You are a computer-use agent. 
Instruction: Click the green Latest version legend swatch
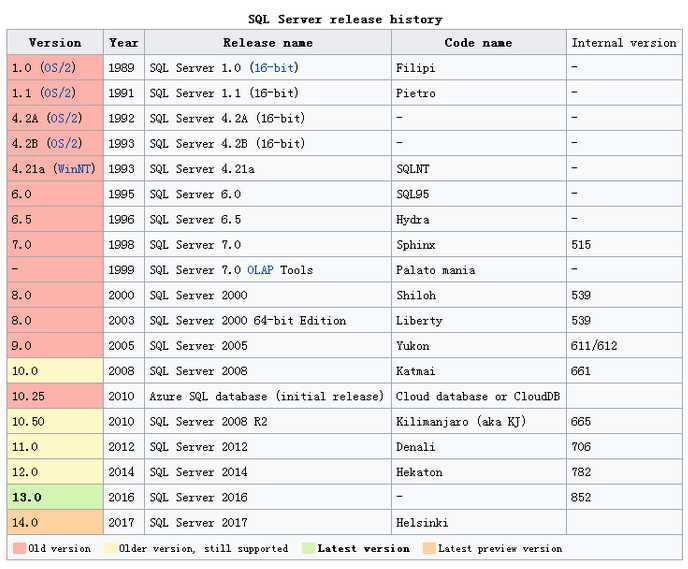(x=308, y=548)
